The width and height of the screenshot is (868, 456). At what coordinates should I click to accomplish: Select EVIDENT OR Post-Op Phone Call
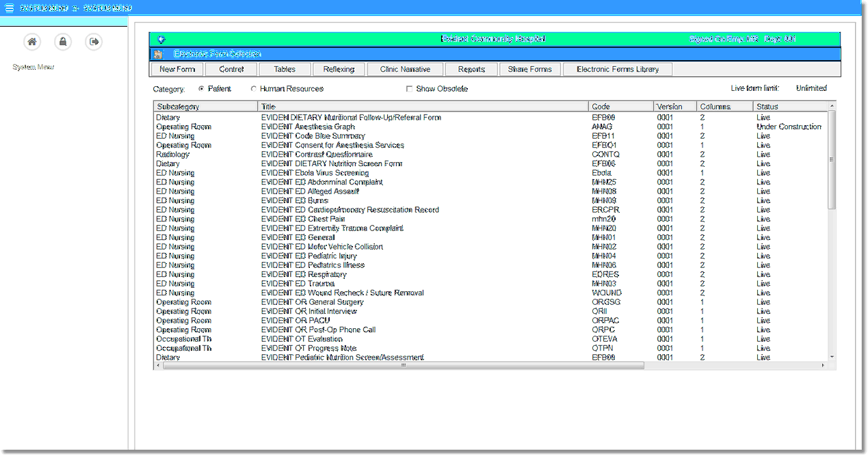click(490, 330)
